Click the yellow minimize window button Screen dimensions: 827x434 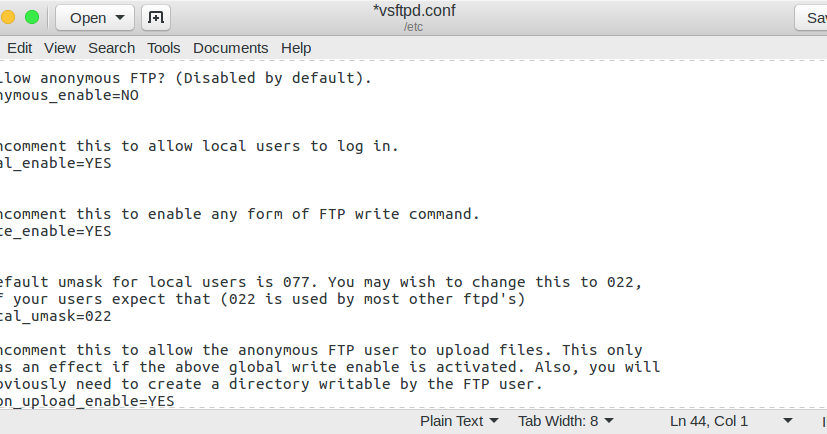click(x=8, y=17)
